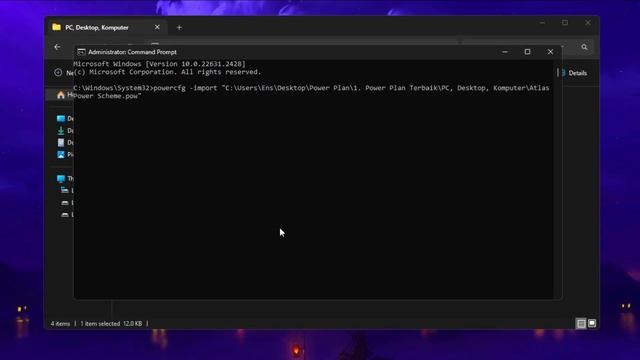Add a new File Explorer tab
Image resolution: width=640 pixels, height=360 pixels.
(x=179, y=27)
